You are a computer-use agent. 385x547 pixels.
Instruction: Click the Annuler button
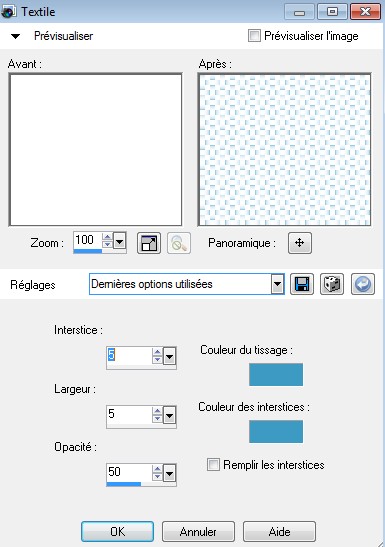tap(198, 531)
